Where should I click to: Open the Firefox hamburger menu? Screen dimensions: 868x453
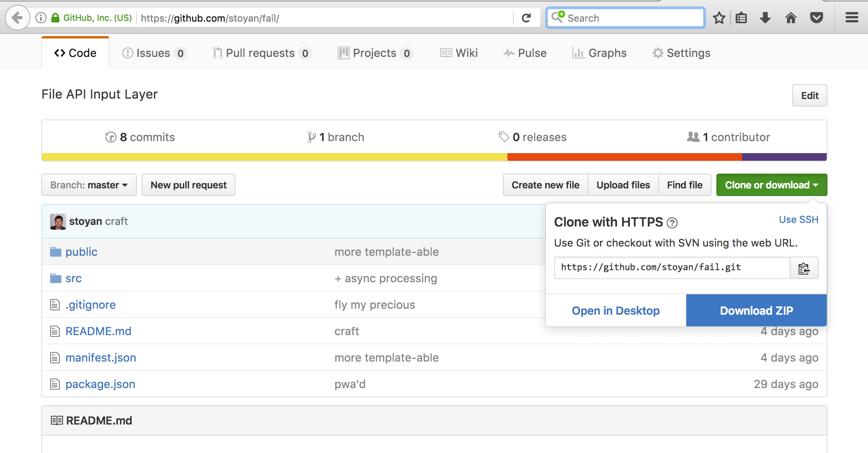(852, 18)
